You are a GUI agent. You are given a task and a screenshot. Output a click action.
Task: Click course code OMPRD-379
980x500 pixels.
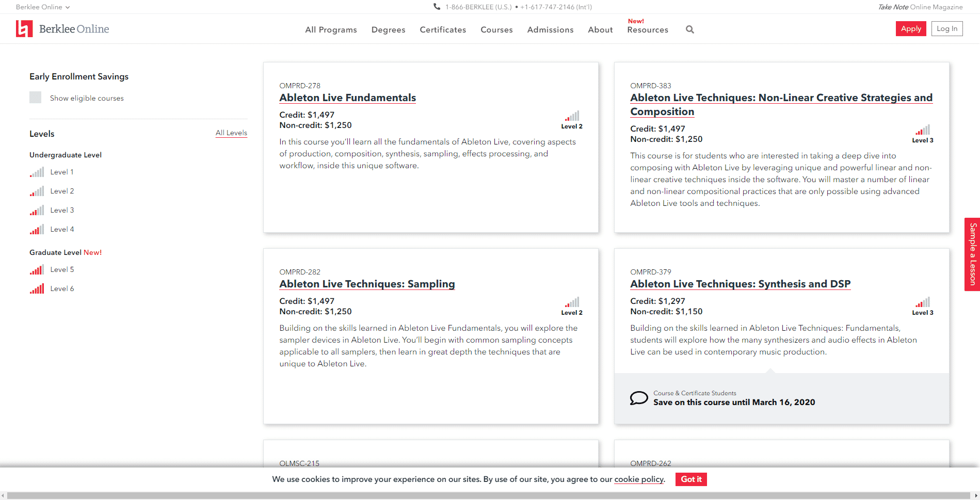click(x=651, y=272)
